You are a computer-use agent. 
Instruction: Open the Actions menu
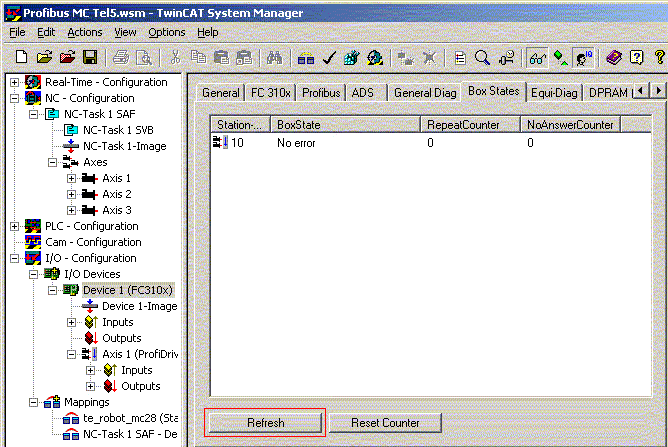click(85, 32)
